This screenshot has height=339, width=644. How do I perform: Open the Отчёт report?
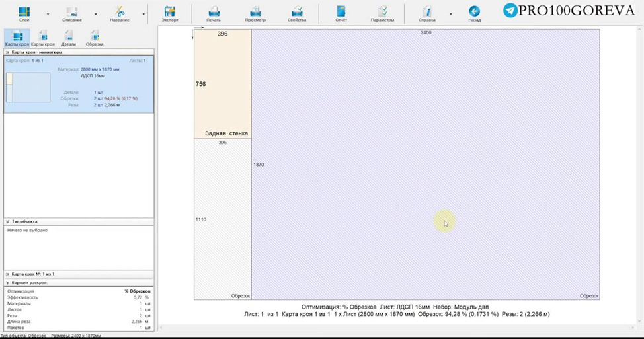341,13
